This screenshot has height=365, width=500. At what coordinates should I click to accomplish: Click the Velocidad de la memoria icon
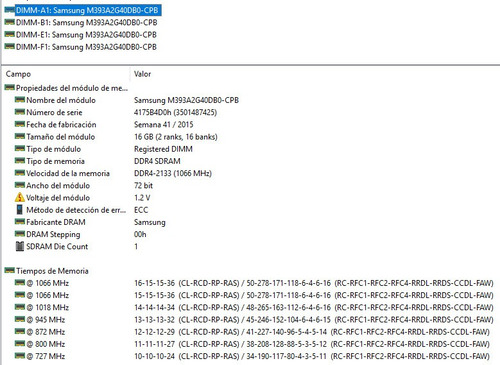pyautogui.click(x=20, y=173)
